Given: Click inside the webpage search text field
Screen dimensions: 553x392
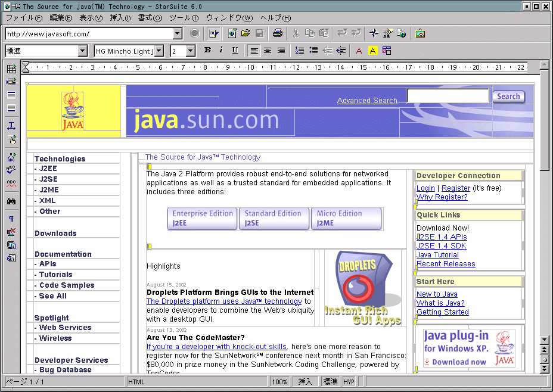Looking at the screenshot, I should point(448,96).
